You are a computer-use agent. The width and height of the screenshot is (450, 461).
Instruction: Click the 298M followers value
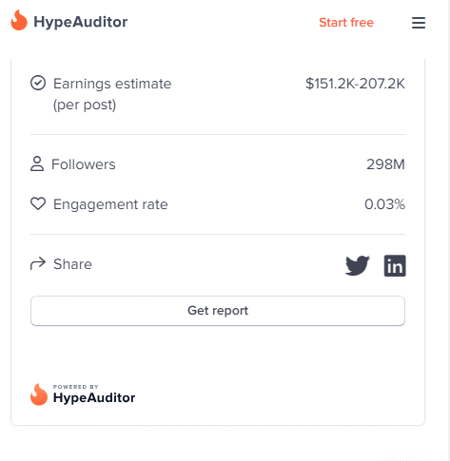(x=386, y=164)
